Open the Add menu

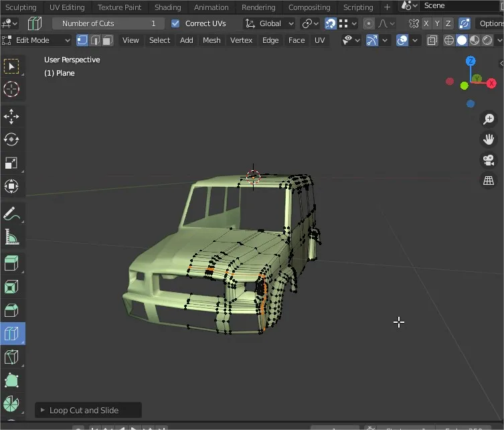click(187, 41)
